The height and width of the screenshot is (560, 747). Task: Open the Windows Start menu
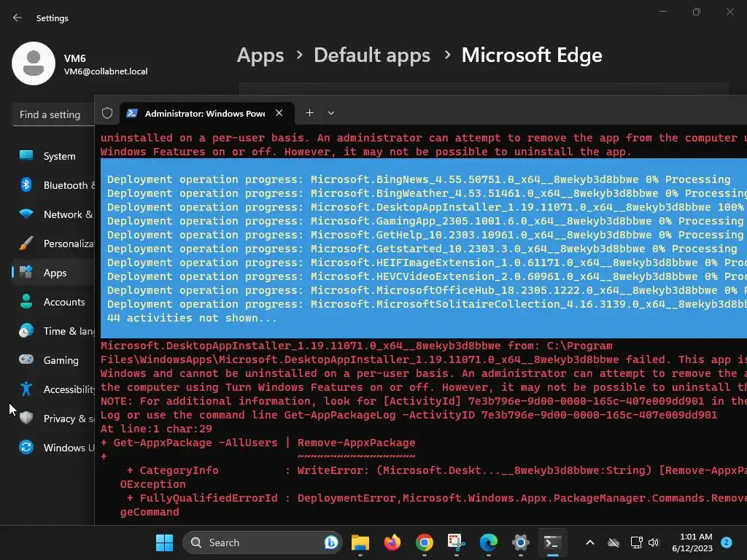[x=164, y=542]
